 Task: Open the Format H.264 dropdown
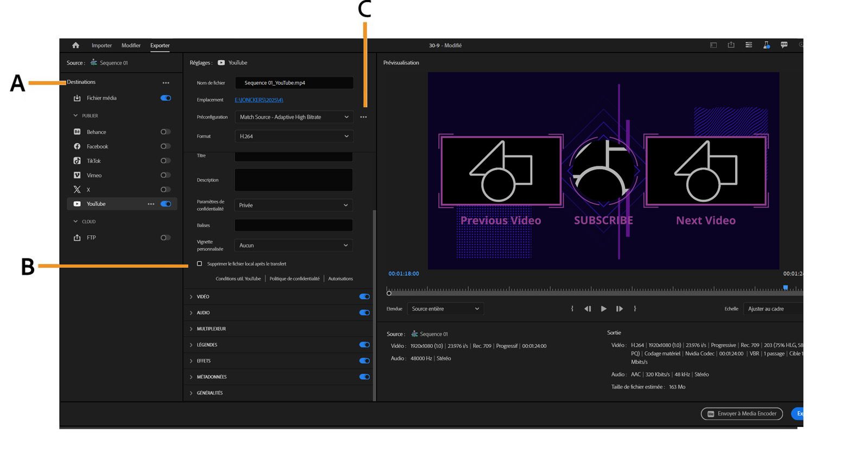click(x=293, y=137)
